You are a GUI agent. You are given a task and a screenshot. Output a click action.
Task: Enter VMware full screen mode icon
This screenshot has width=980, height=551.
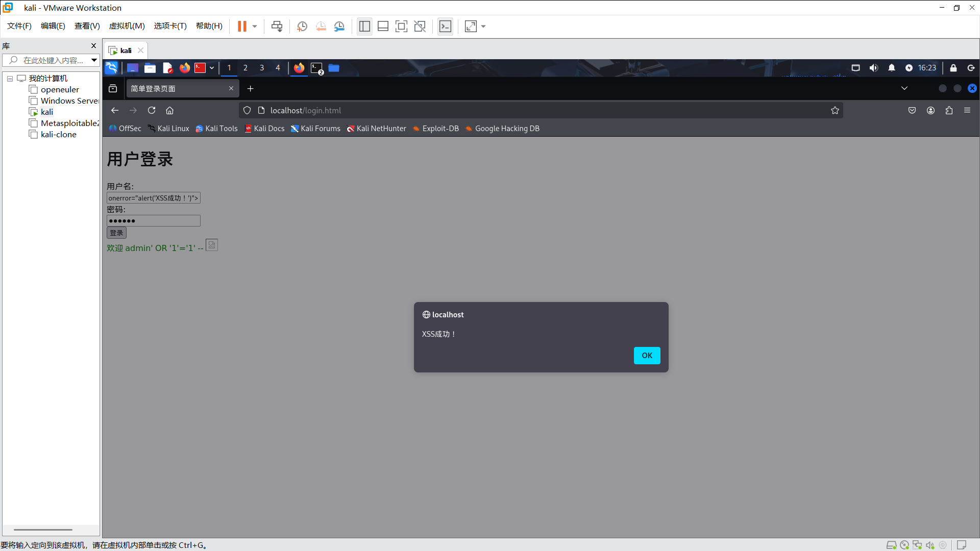[401, 27]
